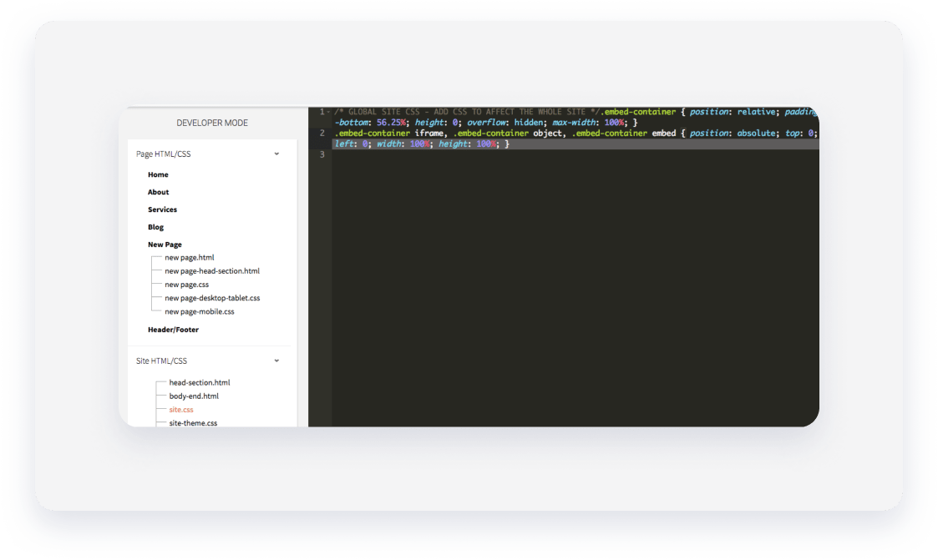Click 'height: 100%' in highlighted line
Screen dimensions: 938x560
point(467,144)
